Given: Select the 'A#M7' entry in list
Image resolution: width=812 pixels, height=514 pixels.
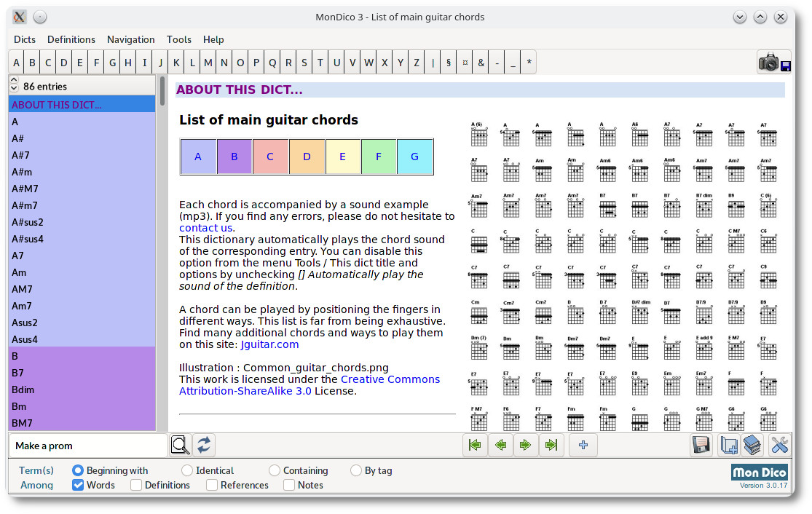Looking at the screenshot, I should point(82,189).
